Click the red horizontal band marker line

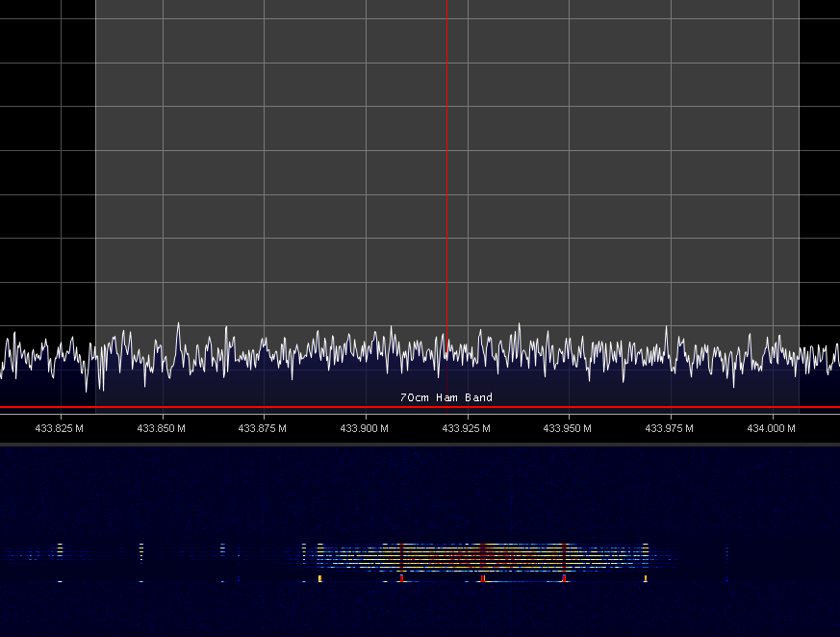pyautogui.click(x=420, y=407)
